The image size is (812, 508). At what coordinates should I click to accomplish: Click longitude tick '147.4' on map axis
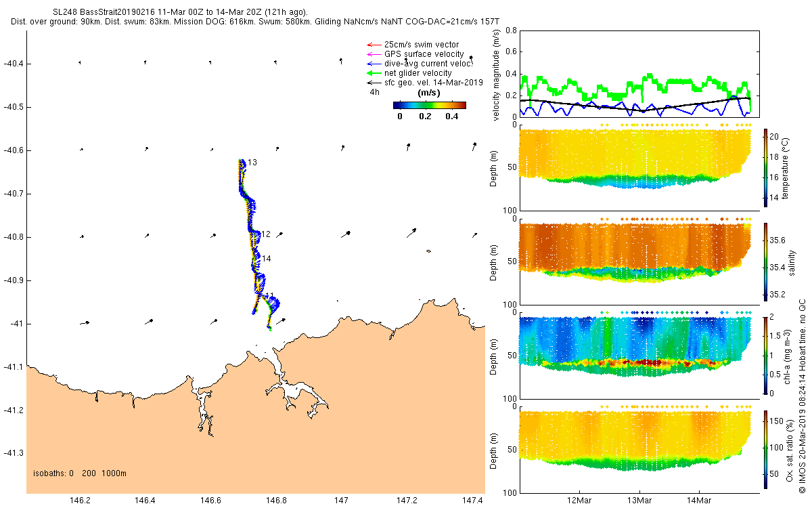(472, 500)
